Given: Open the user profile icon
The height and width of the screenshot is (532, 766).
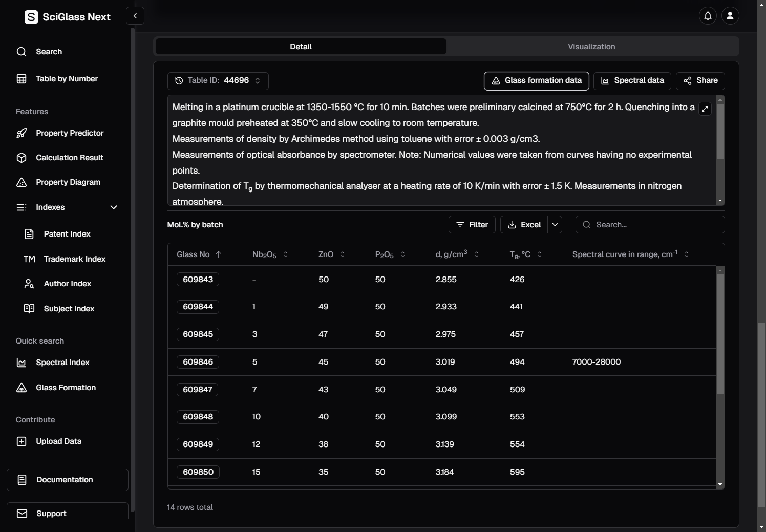Looking at the screenshot, I should (x=730, y=16).
